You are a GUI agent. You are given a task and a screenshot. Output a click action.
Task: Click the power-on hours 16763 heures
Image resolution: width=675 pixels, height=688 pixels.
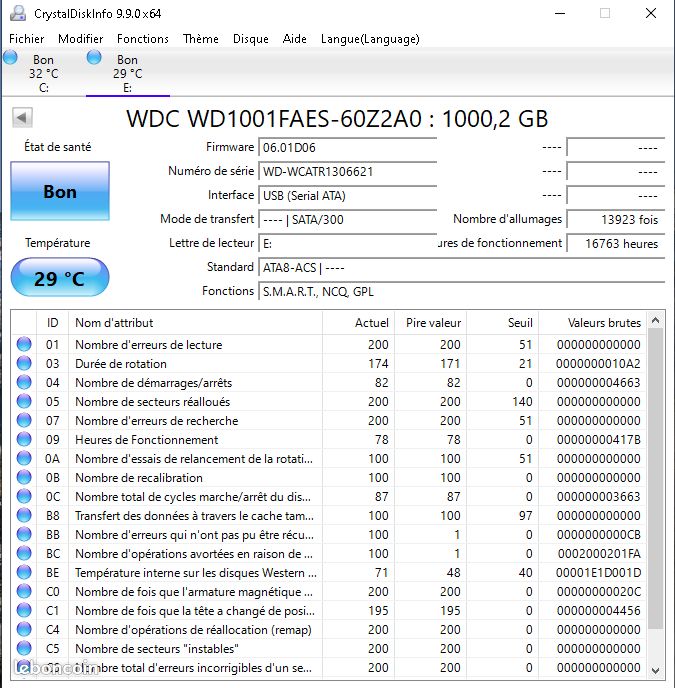click(x=616, y=244)
